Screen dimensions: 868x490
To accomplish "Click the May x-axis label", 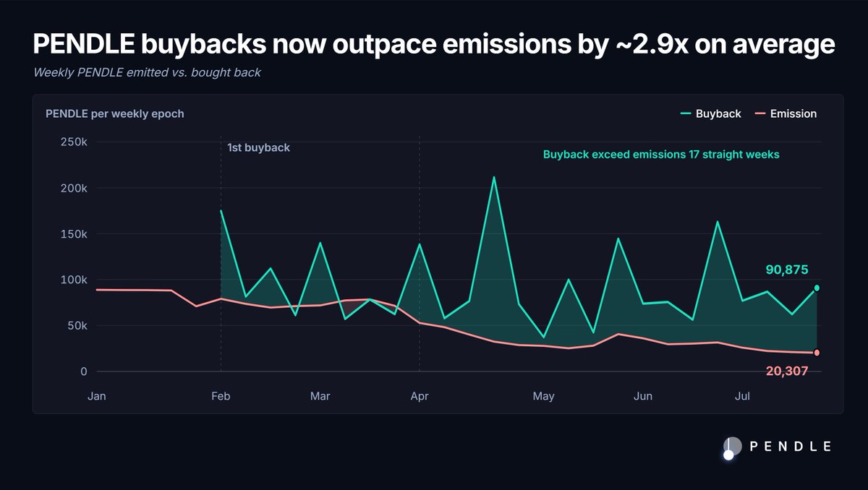I will (543, 396).
